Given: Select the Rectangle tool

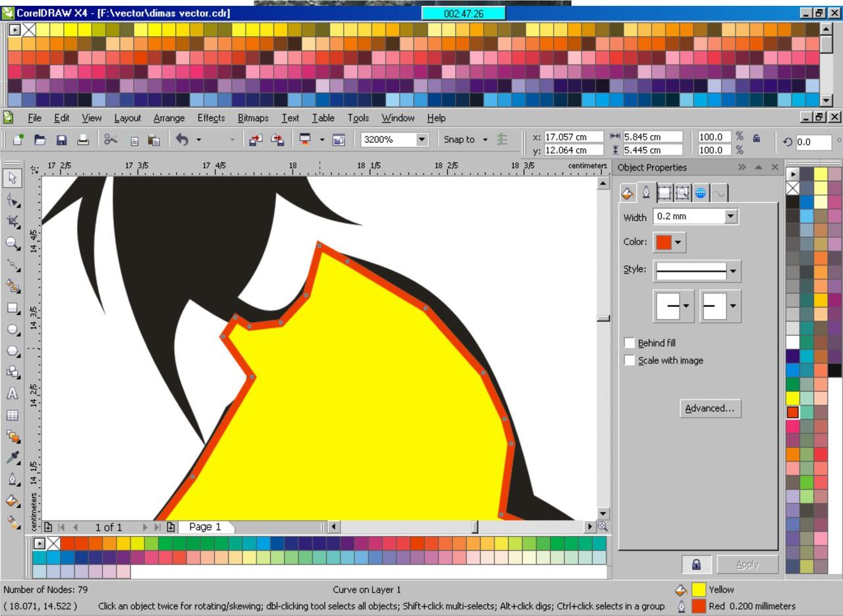Looking at the screenshot, I should (13, 308).
